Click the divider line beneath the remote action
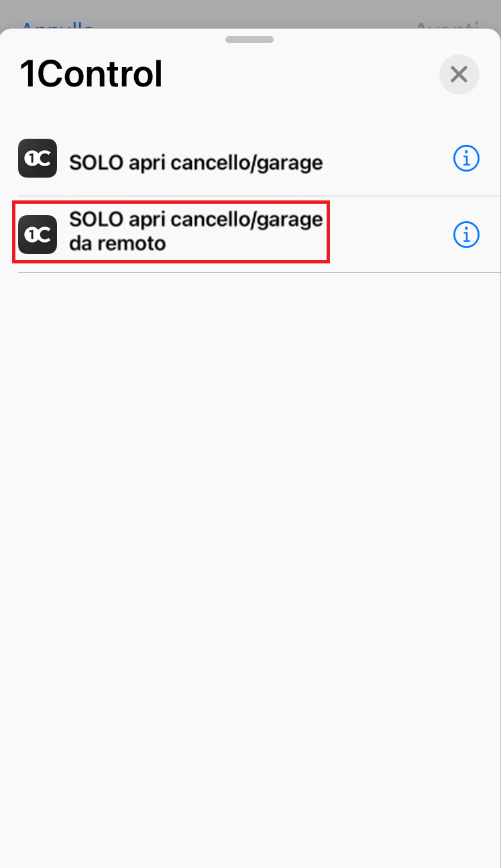 click(259, 272)
